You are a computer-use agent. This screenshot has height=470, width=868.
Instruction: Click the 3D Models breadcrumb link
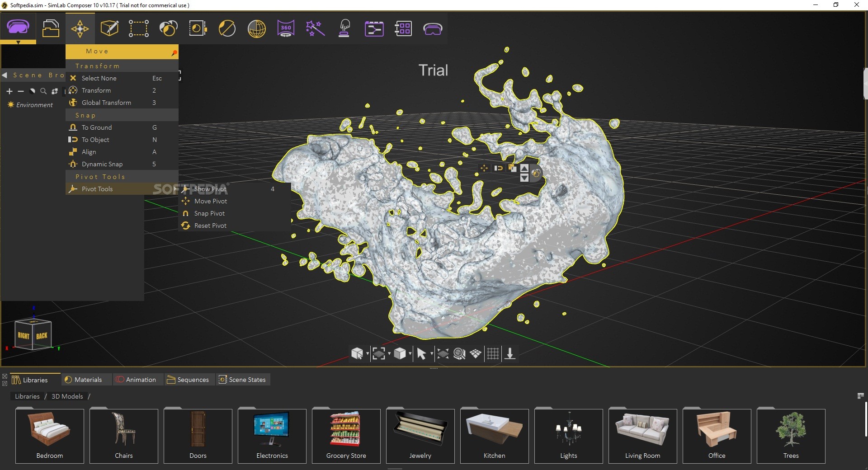pos(67,396)
